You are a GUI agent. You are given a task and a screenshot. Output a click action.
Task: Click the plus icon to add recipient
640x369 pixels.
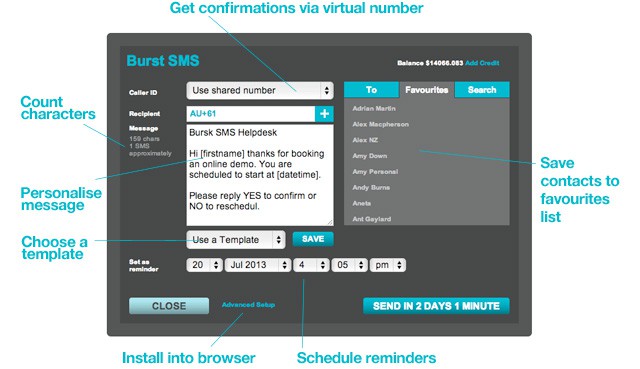[324, 114]
